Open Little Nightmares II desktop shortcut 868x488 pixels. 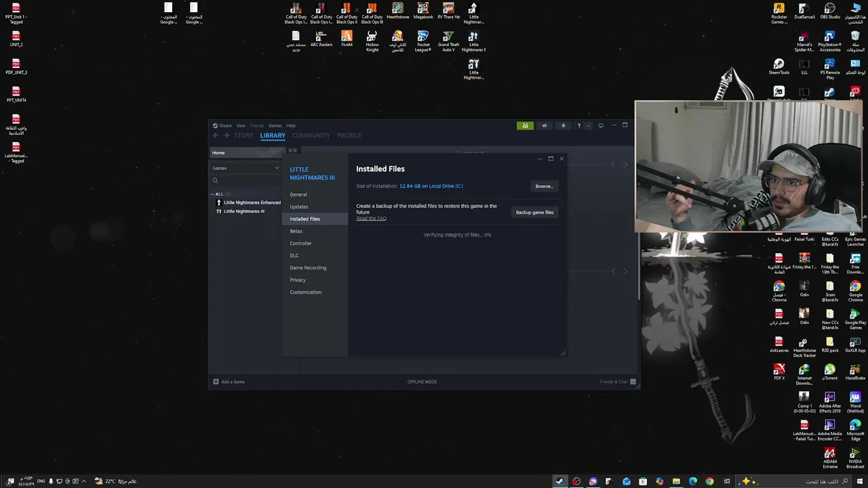coord(473,41)
